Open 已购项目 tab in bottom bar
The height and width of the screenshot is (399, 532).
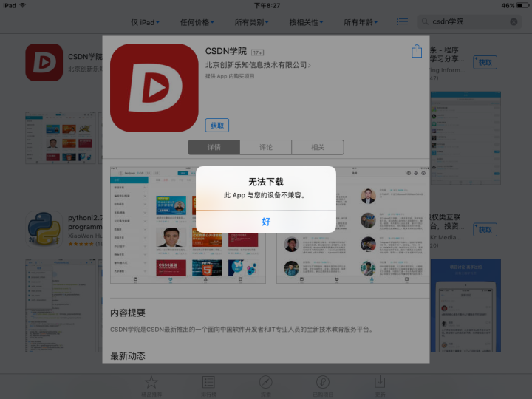click(323, 386)
